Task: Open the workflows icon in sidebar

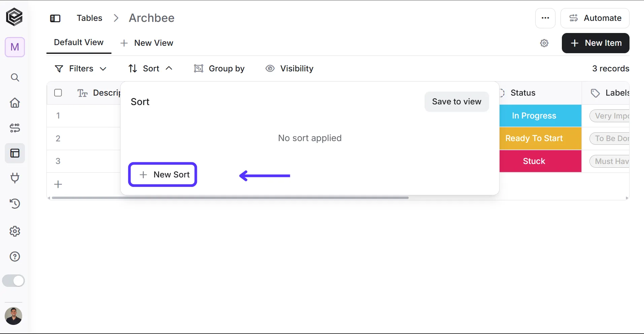Action: 15,128
